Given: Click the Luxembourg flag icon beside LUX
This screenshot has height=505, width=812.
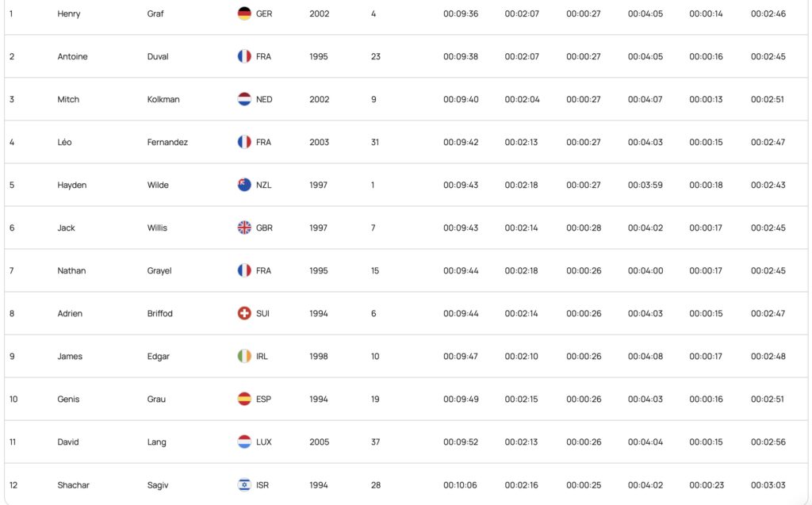Looking at the screenshot, I should click(244, 442).
